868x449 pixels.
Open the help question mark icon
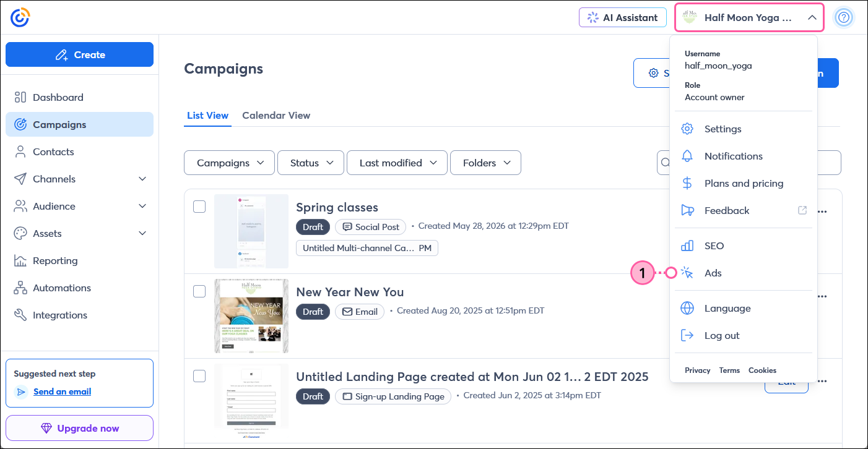point(844,17)
